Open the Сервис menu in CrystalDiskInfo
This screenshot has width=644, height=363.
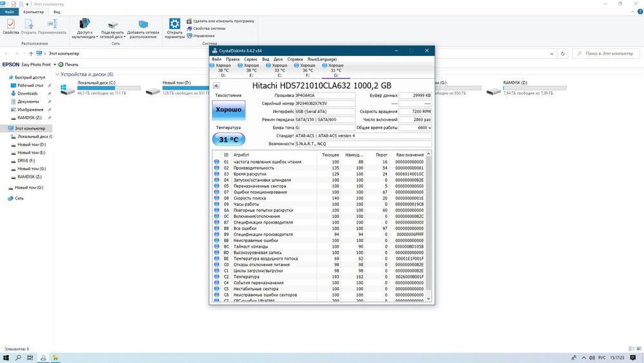click(251, 59)
